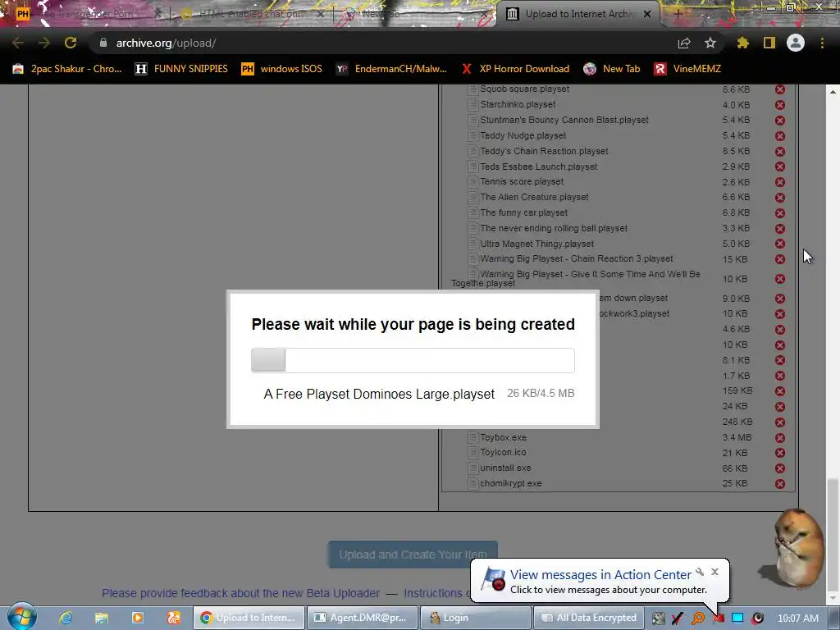This screenshot has height=630, width=840.
Task: Open the EndermanCH/Malw... bookmark
Action: (x=391, y=69)
